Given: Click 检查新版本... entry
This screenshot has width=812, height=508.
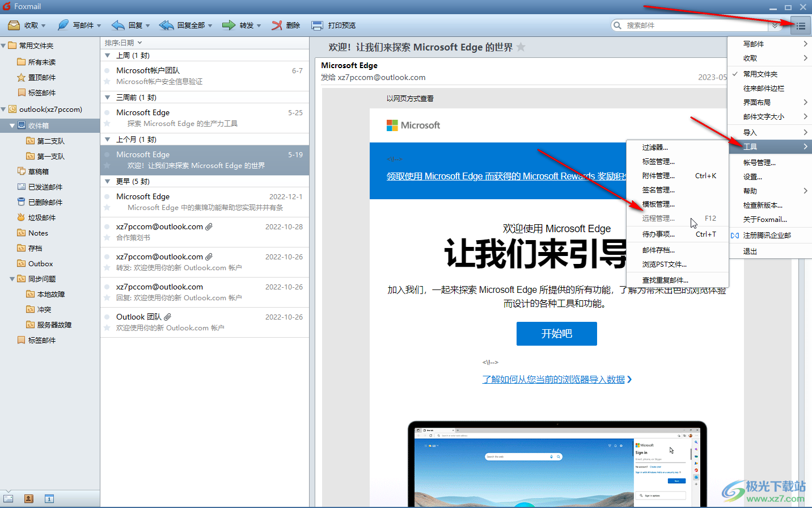Looking at the screenshot, I should (x=770, y=205).
